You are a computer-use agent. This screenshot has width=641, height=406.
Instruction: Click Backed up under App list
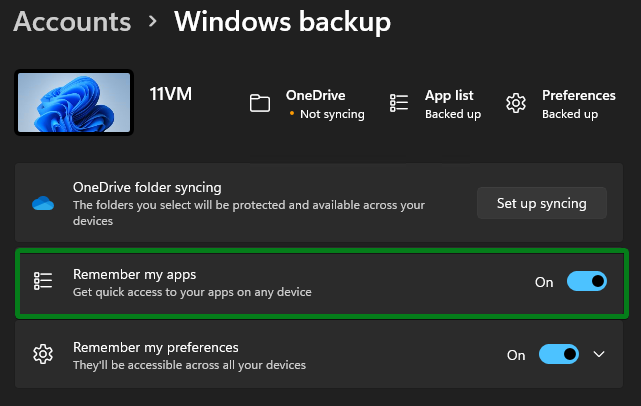pyautogui.click(x=453, y=114)
